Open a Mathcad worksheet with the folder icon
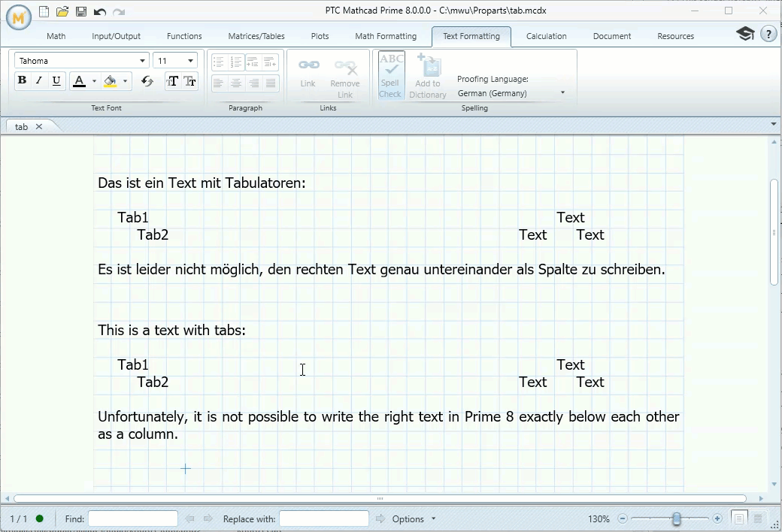 click(x=63, y=11)
